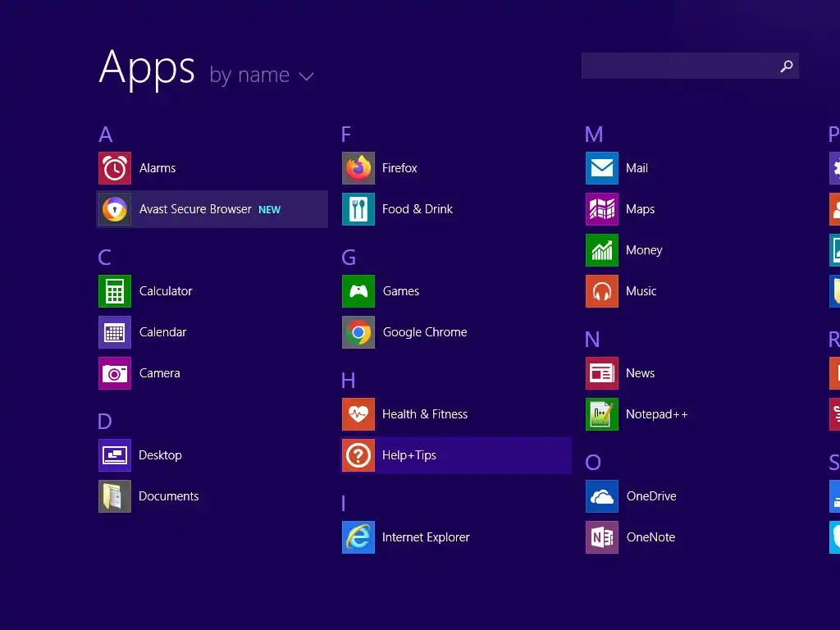
Task: Open the Health & Fitness icon
Action: pyautogui.click(x=358, y=414)
